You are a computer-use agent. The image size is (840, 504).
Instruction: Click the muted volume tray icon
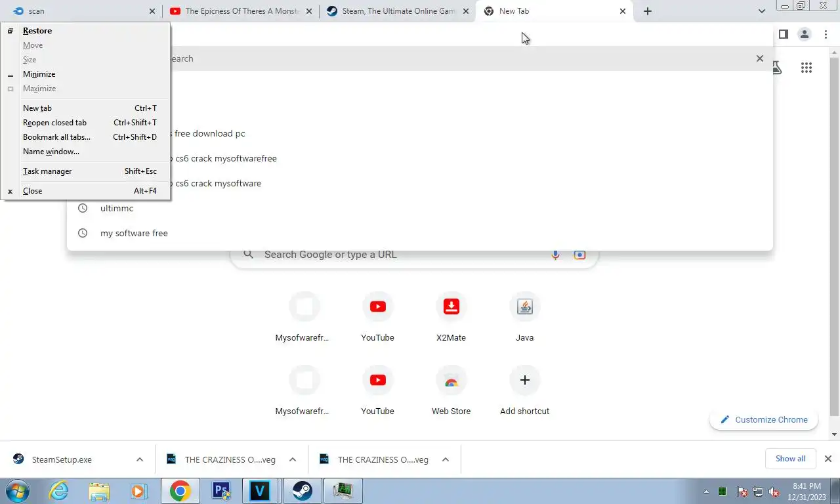click(x=774, y=492)
